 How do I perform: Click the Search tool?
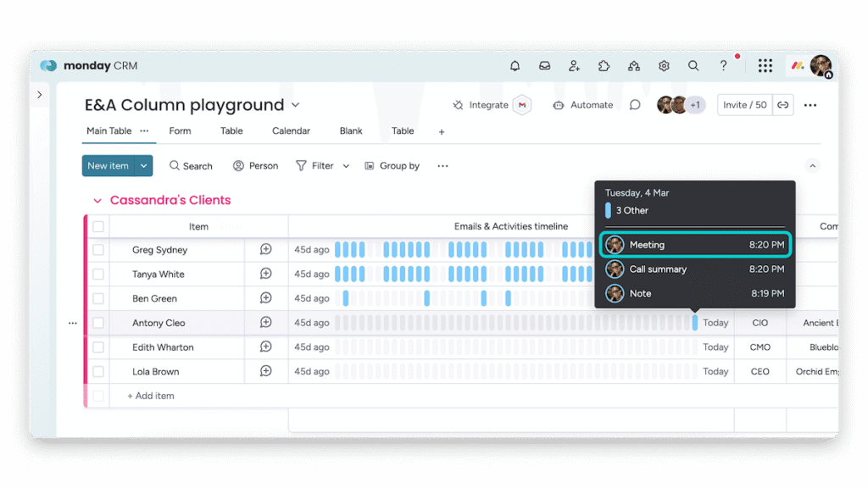[191, 166]
